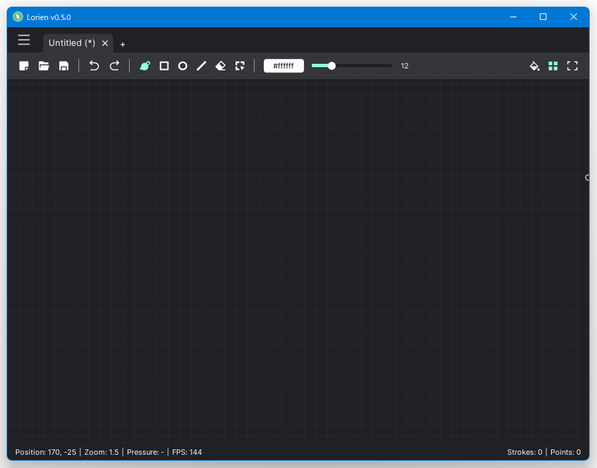This screenshot has height=468, width=597.
Task: Select the Circle tool
Action: click(183, 66)
